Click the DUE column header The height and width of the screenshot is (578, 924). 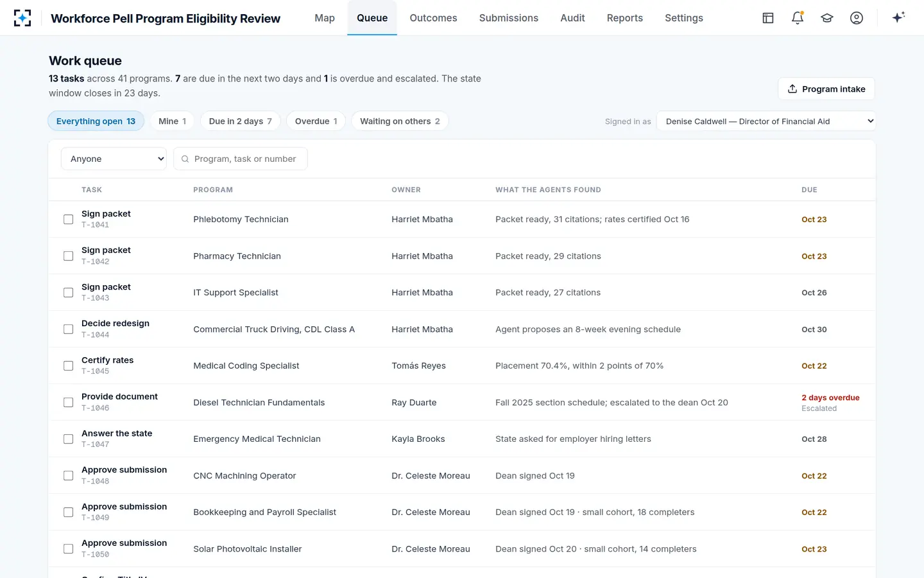809,190
